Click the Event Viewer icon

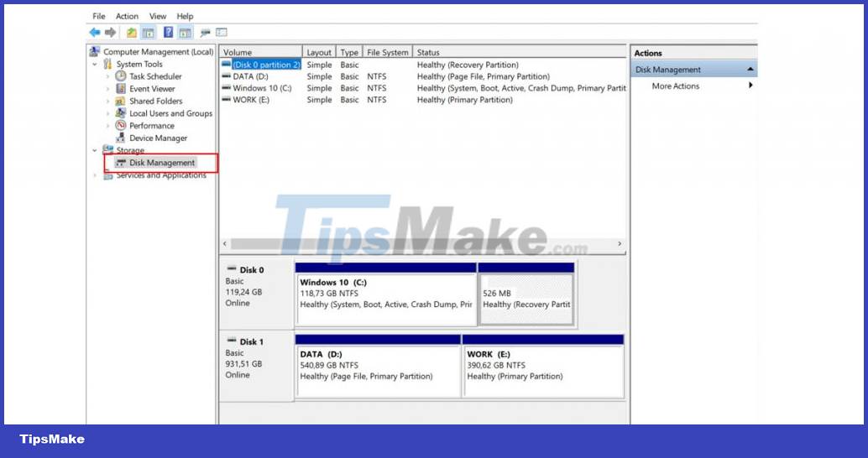click(120, 89)
